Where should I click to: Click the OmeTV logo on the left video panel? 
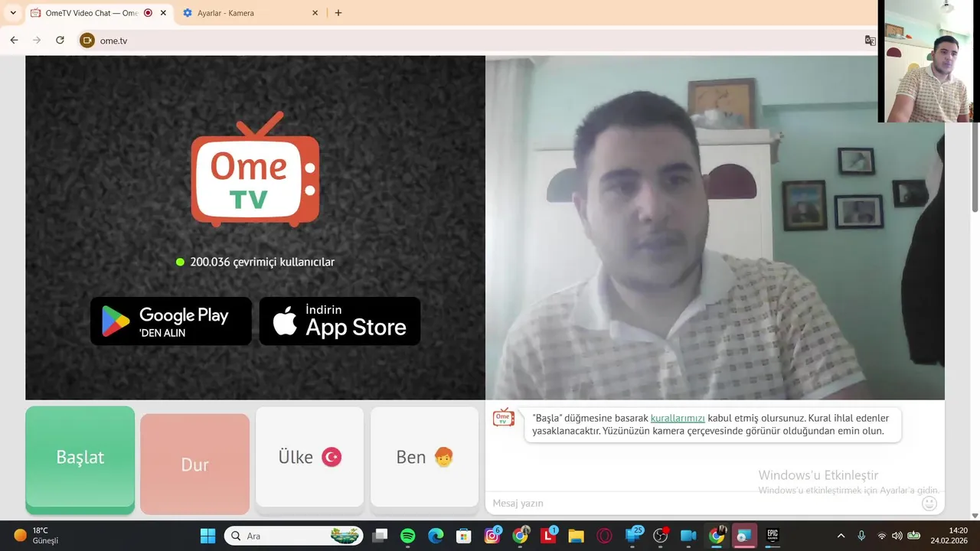pyautogui.click(x=255, y=169)
